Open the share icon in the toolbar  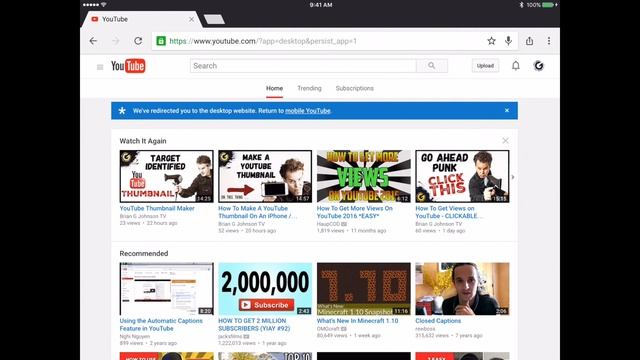[529, 41]
